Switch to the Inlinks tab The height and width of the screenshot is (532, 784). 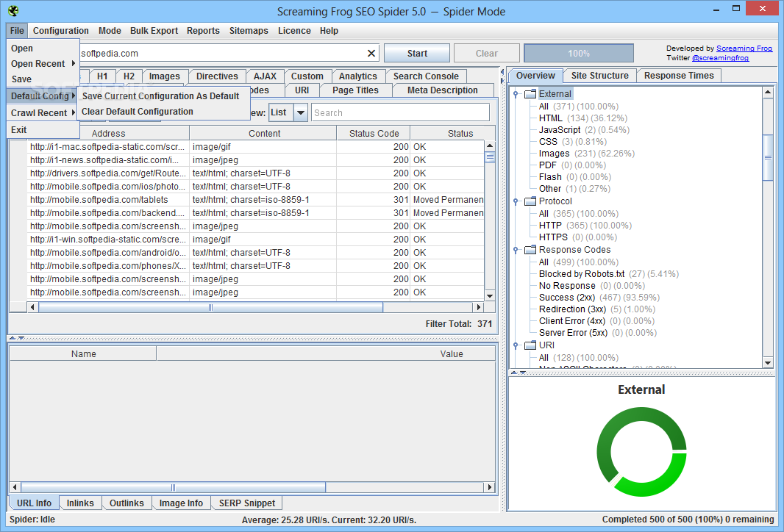click(x=80, y=503)
